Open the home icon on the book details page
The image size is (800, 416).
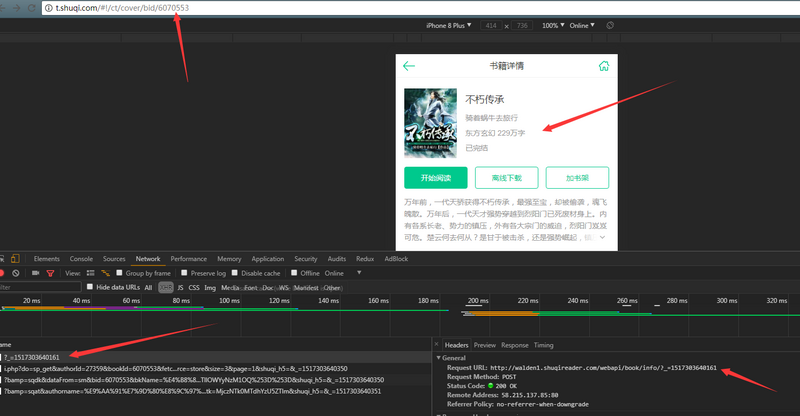(604, 66)
